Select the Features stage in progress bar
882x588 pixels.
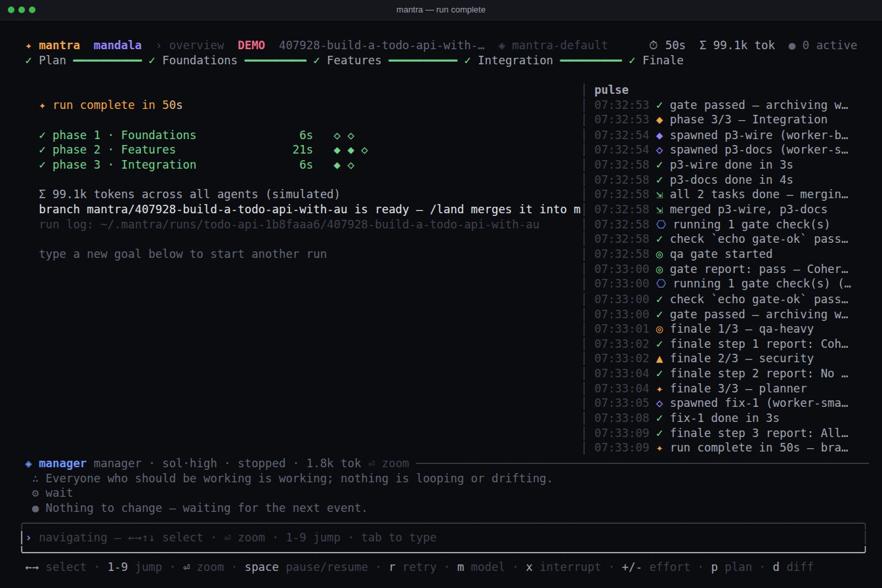point(347,60)
